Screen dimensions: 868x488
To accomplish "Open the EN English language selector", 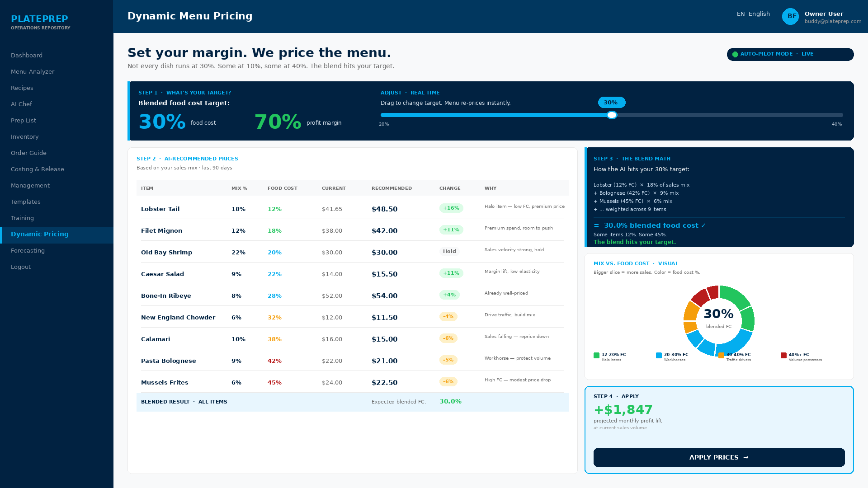I will (753, 14).
